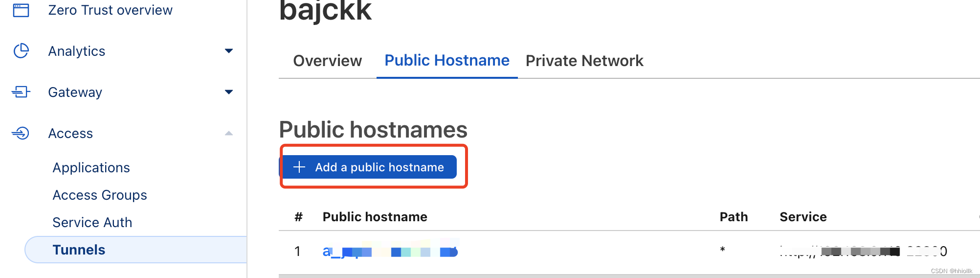Select Tunnels in the sidebar
This screenshot has height=278, width=980.
136,250
